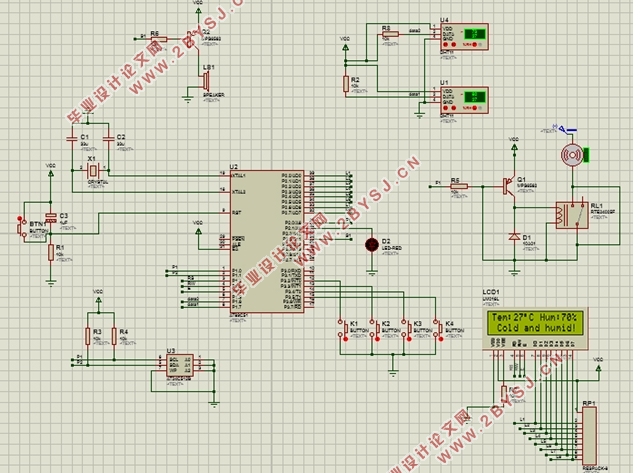The width and height of the screenshot is (641, 473).
Task: Click the green display on U1 sensor
Action: (475, 97)
